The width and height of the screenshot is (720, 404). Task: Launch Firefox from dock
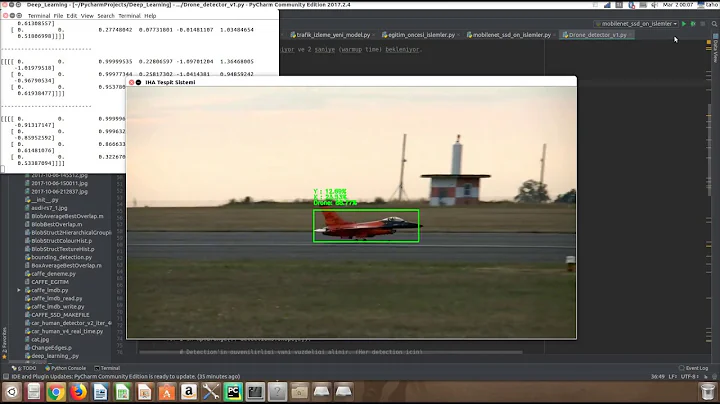coord(78,392)
